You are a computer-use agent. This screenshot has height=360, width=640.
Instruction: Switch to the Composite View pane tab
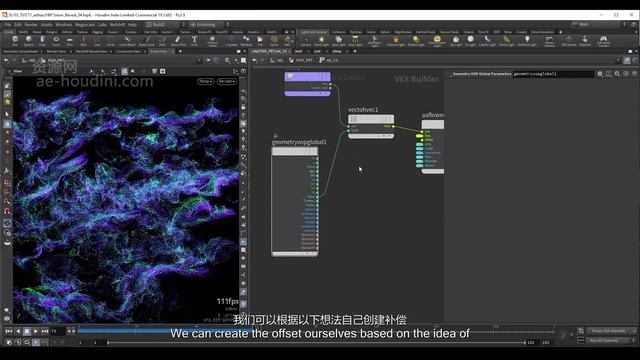coord(128,51)
